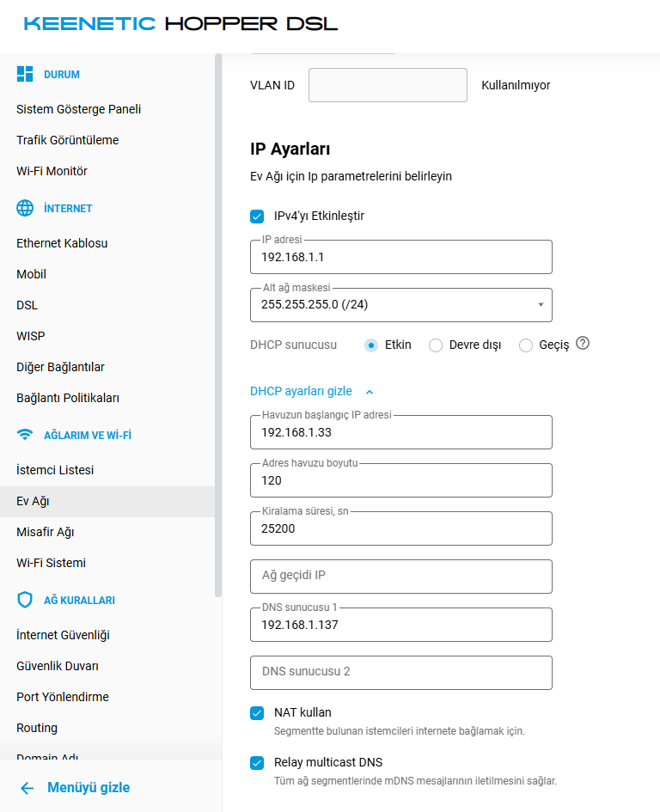Click the Kullanılmıyor text beside VLAN ID
The image size is (660, 812).
[516, 85]
